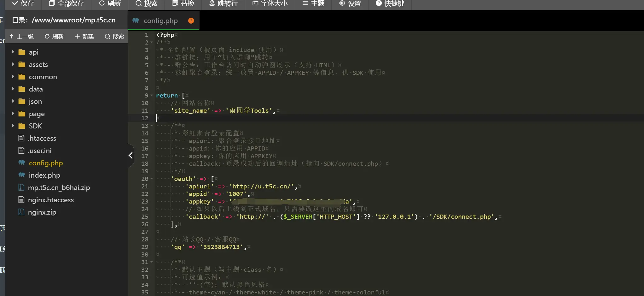Open the 搜索 search tool in top toolbar
644x296 pixels.
pyautogui.click(x=147, y=3)
